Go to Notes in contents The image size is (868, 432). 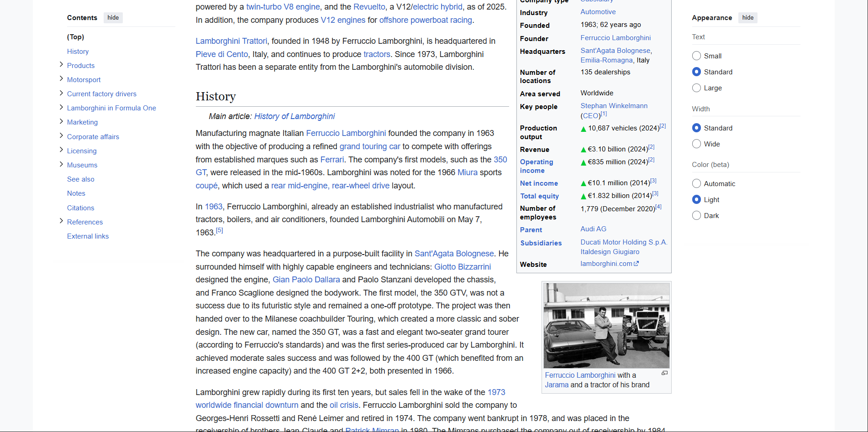(76, 193)
